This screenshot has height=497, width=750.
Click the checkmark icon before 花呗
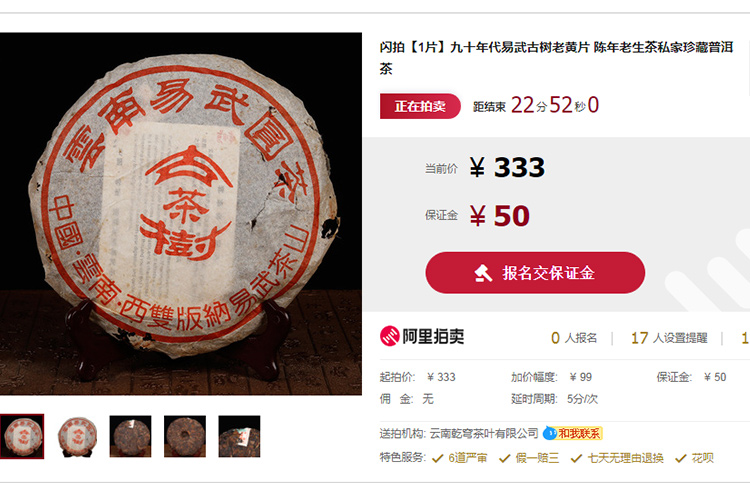pos(681,458)
